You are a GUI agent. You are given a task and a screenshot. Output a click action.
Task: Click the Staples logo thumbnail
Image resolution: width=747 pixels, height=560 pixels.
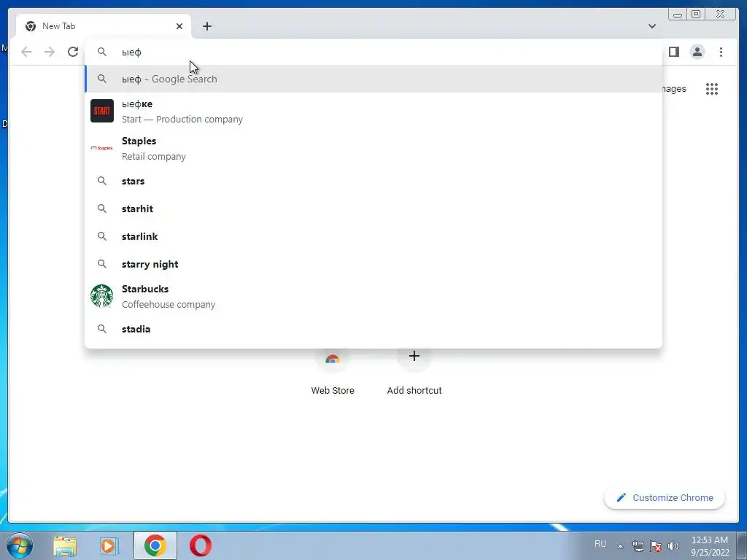coord(102,148)
